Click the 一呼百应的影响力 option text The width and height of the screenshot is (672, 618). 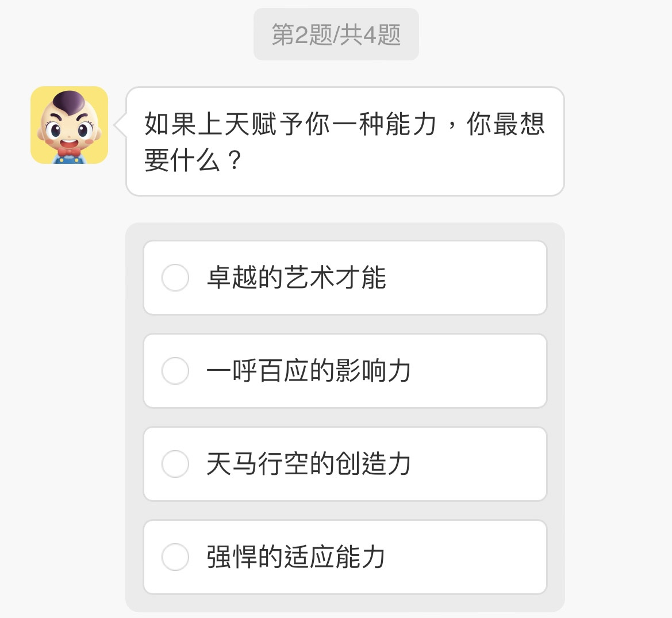(309, 371)
